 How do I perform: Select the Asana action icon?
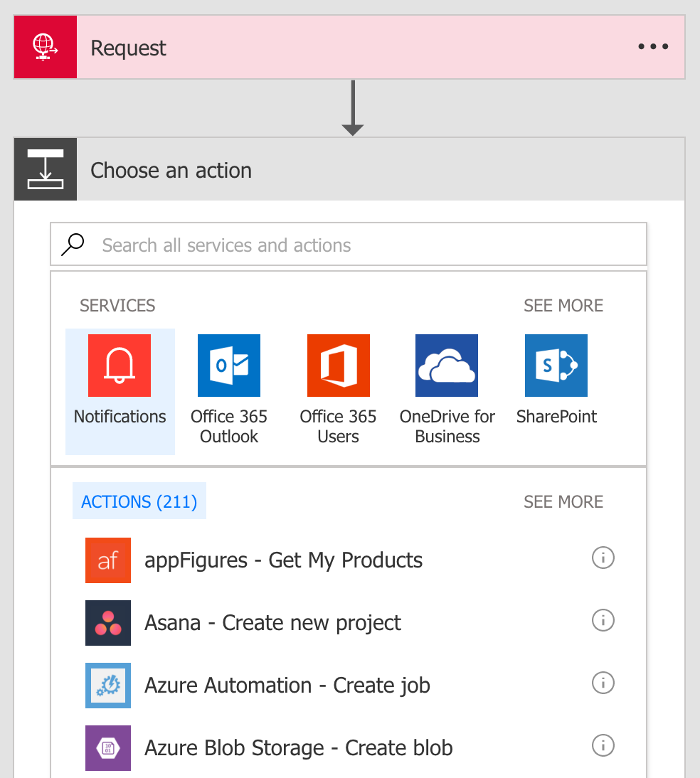(x=108, y=623)
